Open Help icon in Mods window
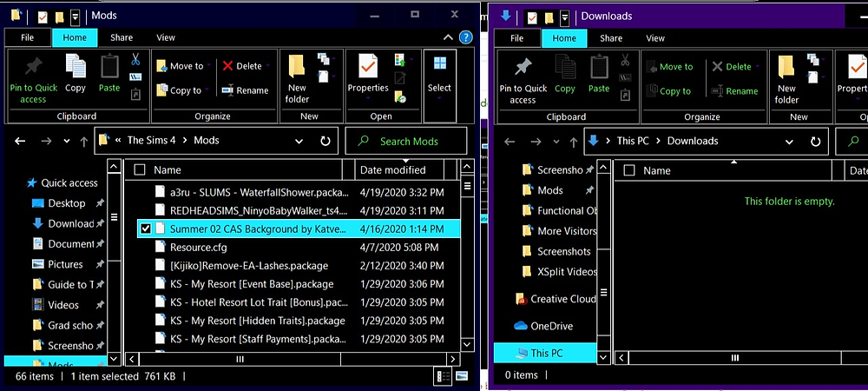This screenshot has height=391, width=868. pyautogui.click(x=466, y=37)
